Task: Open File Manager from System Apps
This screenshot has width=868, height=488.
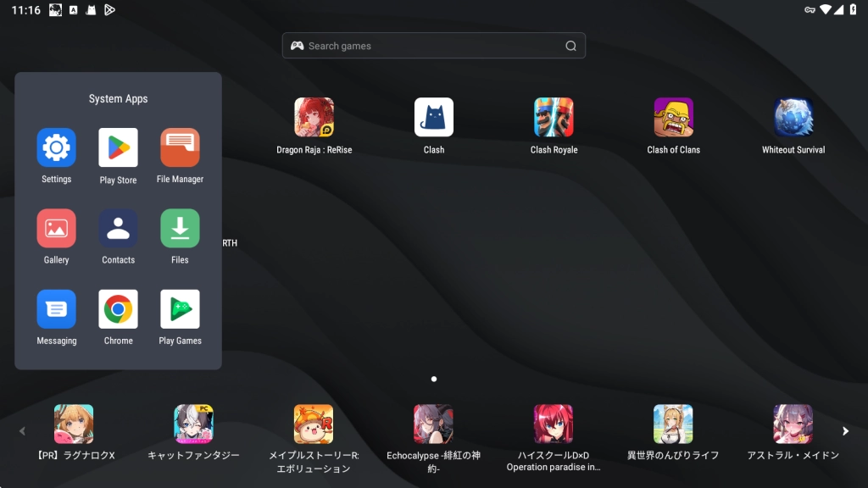Action: [x=180, y=148]
